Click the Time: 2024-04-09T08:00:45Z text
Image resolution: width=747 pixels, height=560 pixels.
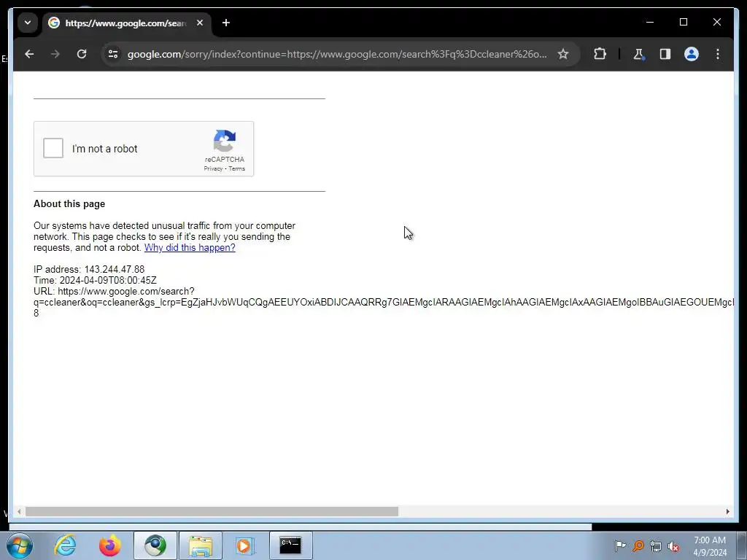point(96,281)
